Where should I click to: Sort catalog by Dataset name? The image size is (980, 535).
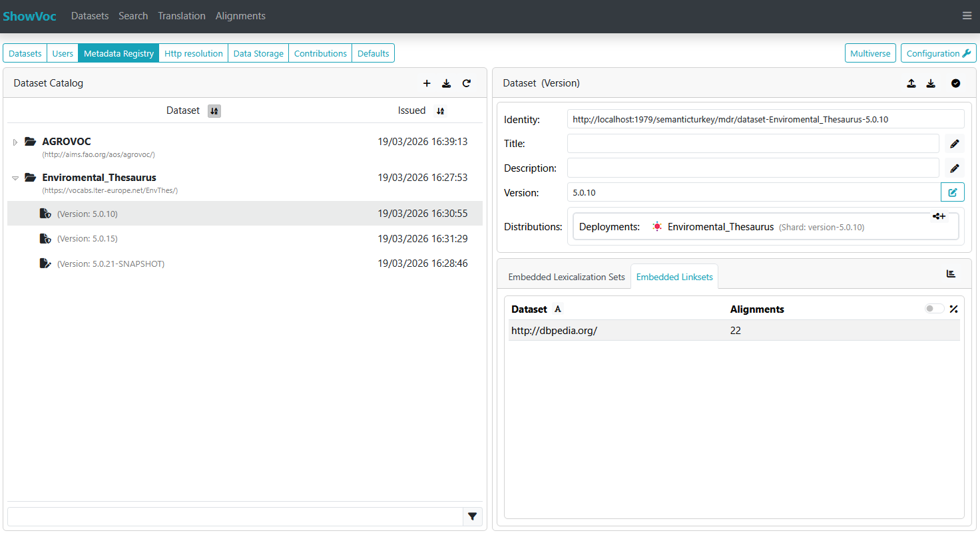tap(214, 111)
